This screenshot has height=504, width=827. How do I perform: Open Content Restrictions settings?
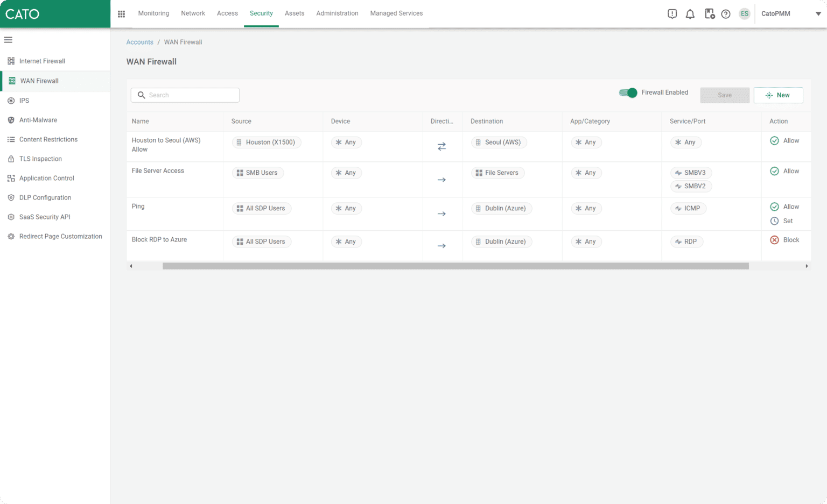coord(48,139)
